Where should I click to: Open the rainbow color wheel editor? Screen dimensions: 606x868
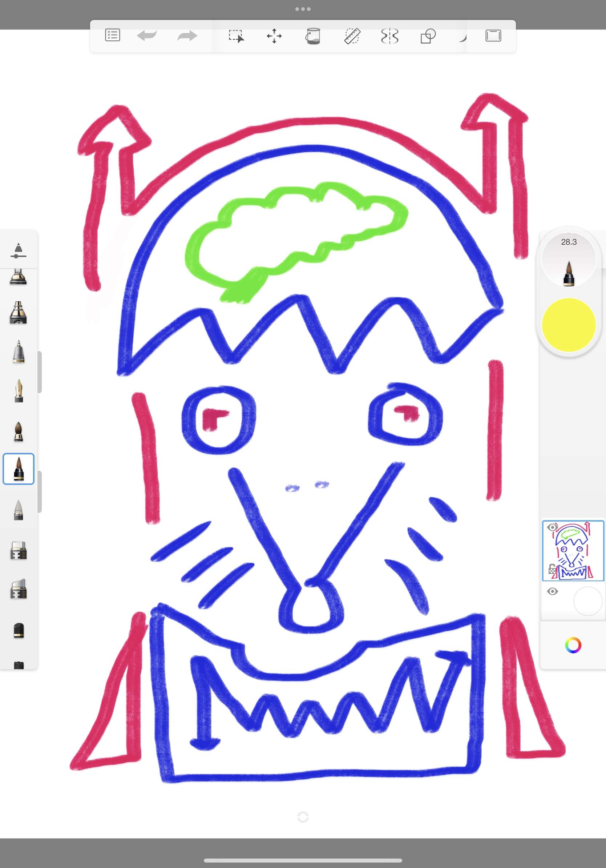pyautogui.click(x=573, y=645)
